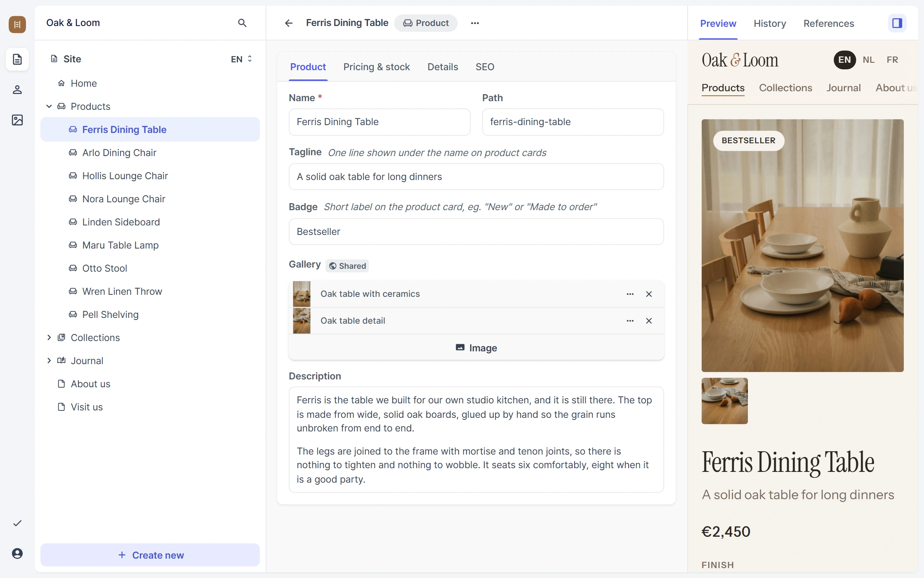This screenshot has width=924, height=578.
Task: Open the three-dot menu next to Product badge
Action: 475,23
